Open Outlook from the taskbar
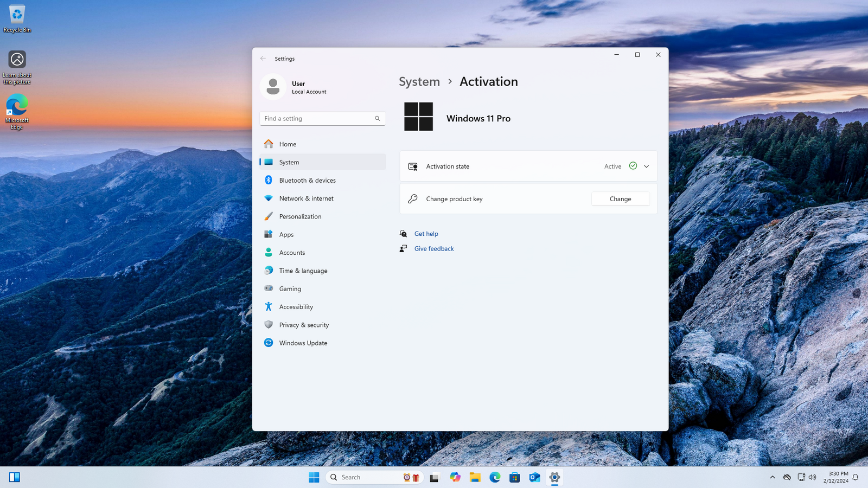 (x=535, y=477)
